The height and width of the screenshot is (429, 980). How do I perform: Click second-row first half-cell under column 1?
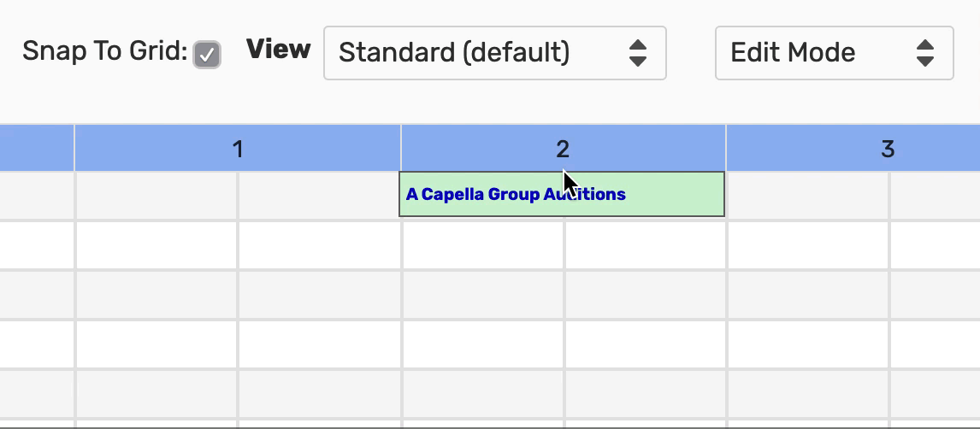pyautogui.click(x=156, y=245)
